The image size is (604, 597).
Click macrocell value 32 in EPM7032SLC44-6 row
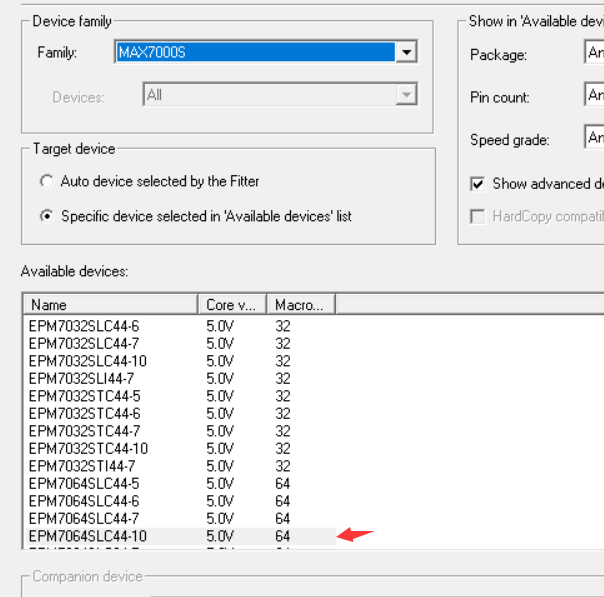pyautogui.click(x=282, y=326)
